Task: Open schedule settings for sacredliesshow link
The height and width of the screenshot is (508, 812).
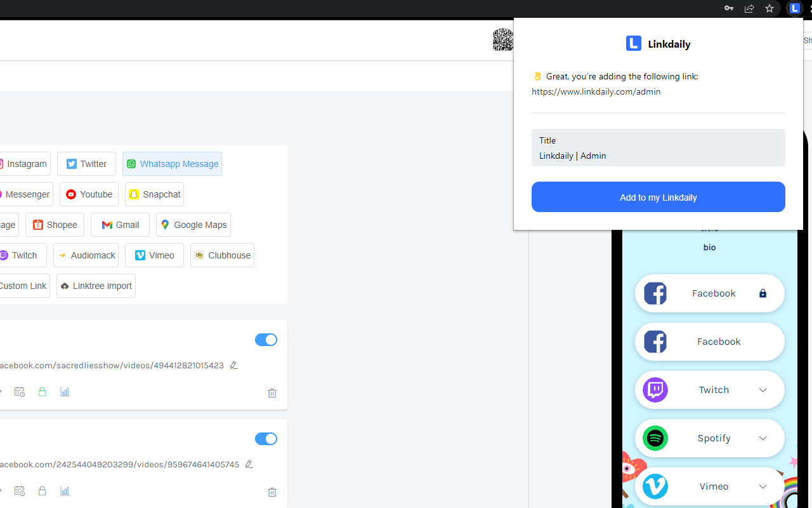Action: (x=19, y=392)
